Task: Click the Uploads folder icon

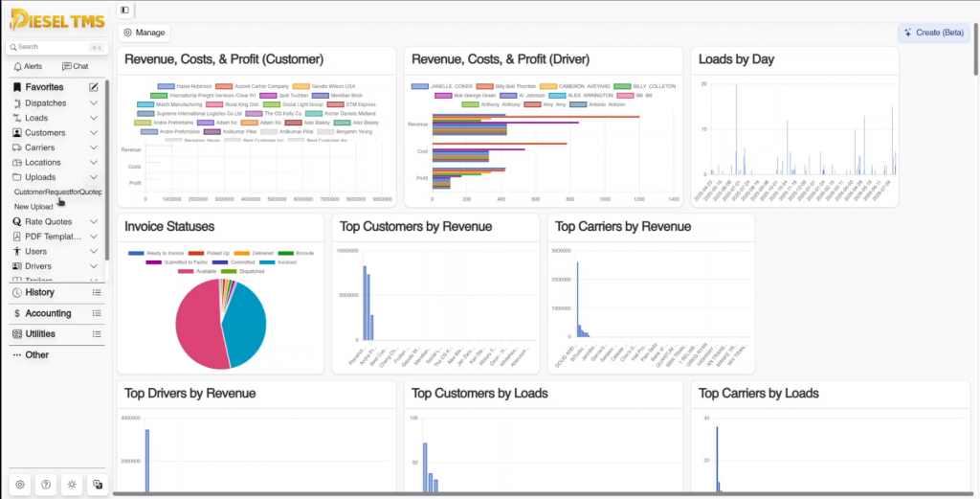Action: coord(17,177)
